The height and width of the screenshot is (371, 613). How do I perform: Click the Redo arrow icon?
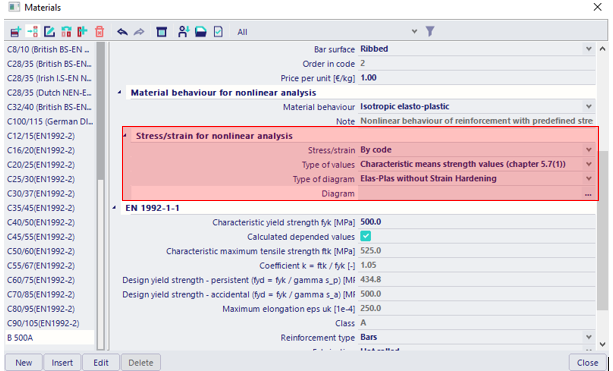point(139,32)
